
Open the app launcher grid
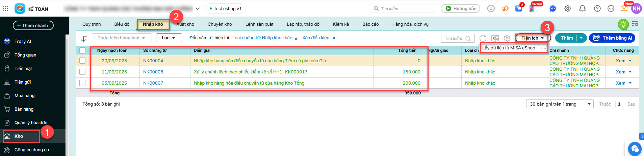click(x=5, y=8)
